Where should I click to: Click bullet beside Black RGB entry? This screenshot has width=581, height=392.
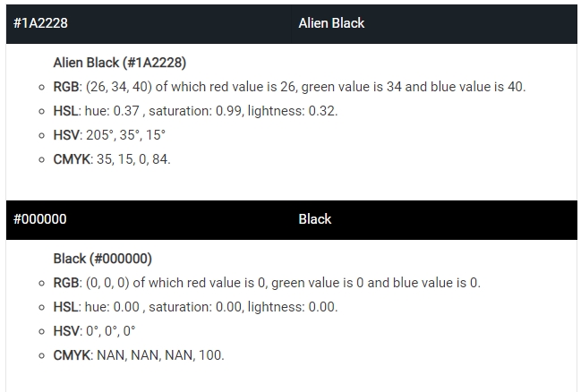point(41,284)
